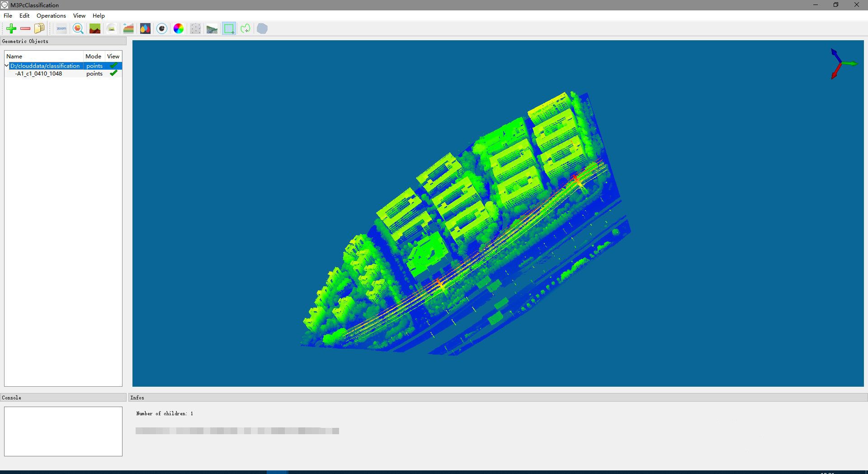868x474 pixels.
Task: Open the View menu
Action: 79,15
